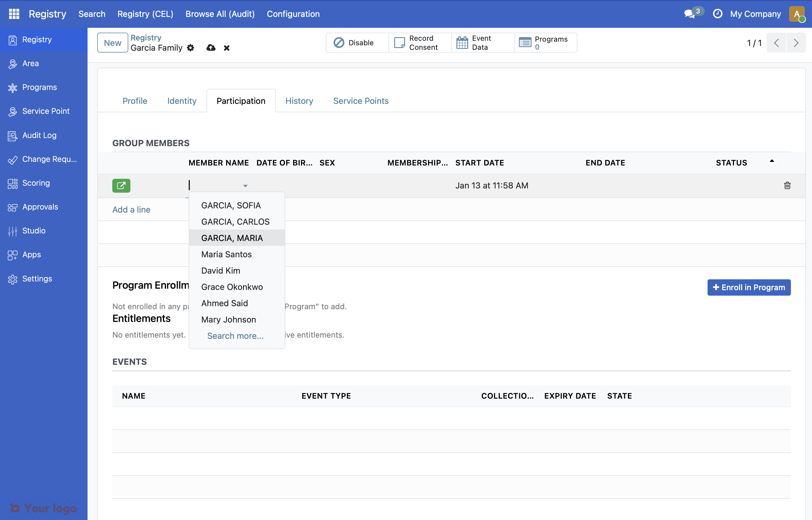Delete the group member row via trash icon

coord(787,185)
